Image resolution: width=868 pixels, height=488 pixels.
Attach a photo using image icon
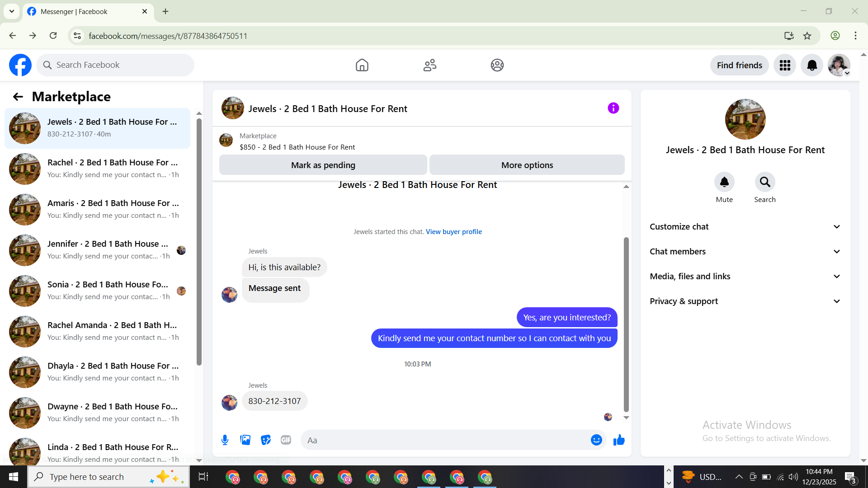click(x=245, y=440)
